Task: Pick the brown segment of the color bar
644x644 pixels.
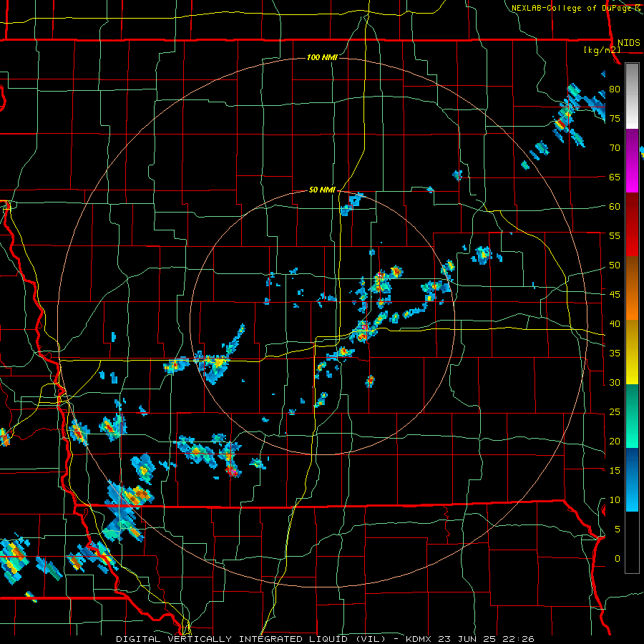Action: (632, 273)
